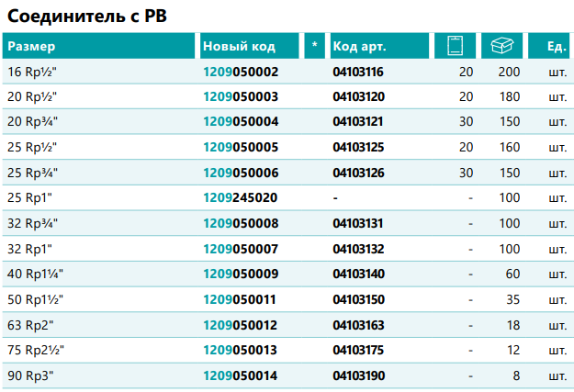Click size cell '32 Rp¾"'
Screen dimensions: 574x392
[32, 223]
